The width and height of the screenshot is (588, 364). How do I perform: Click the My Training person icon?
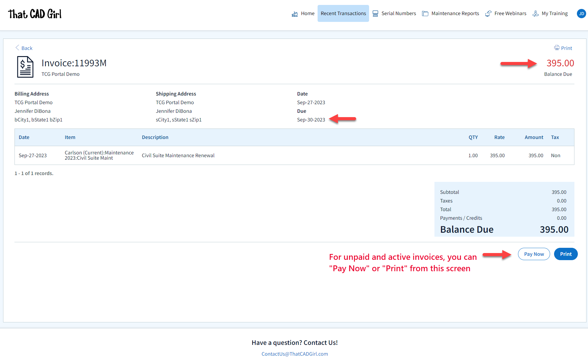coord(535,14)
